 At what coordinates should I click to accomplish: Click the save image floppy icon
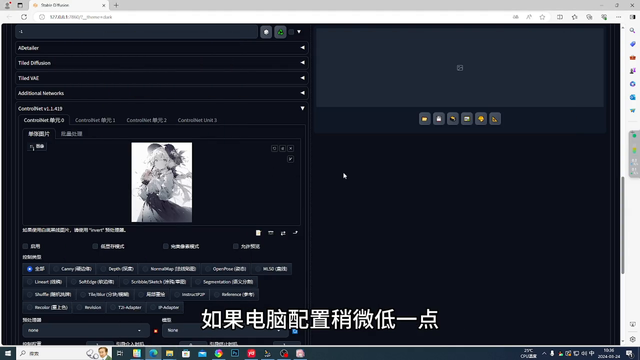[x=439, y=119]
